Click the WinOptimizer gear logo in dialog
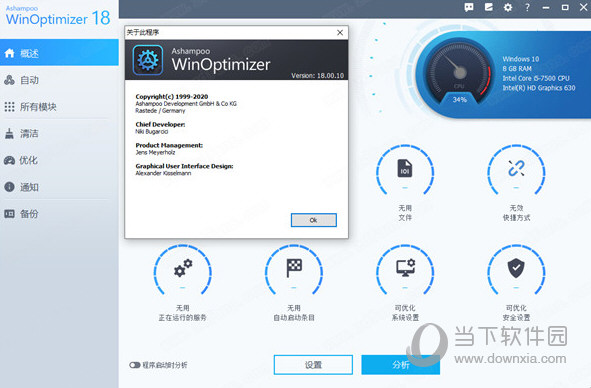591x388 pixels. point(148,60)
